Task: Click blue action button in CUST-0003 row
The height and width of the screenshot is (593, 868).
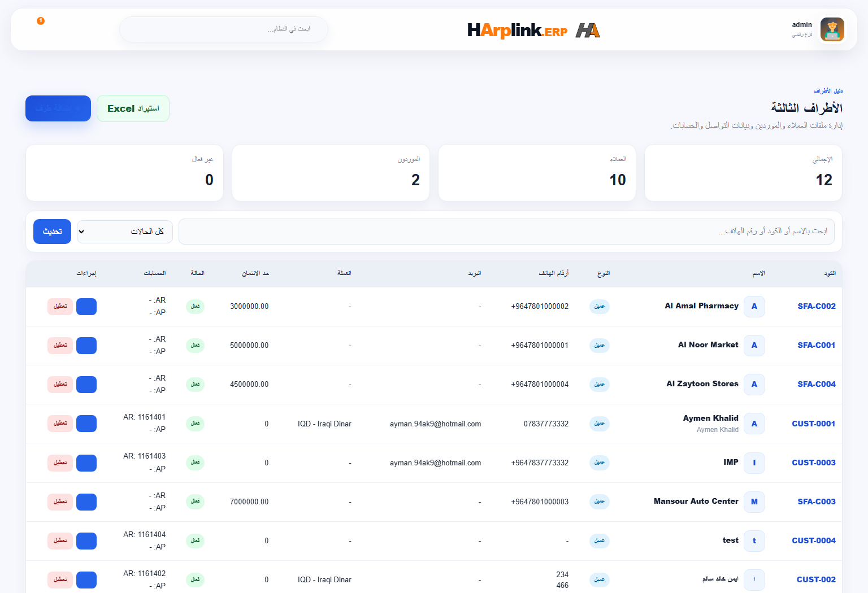Action: coord(86,463)
